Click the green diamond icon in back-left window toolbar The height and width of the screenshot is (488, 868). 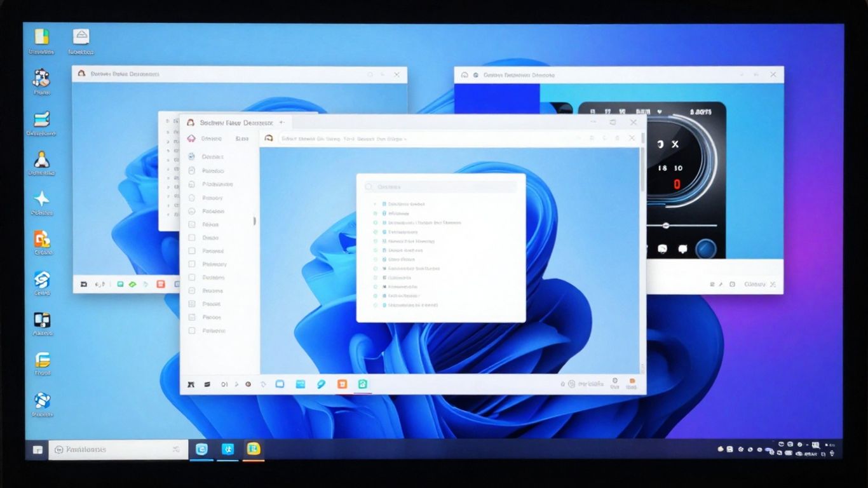(132, 284)
